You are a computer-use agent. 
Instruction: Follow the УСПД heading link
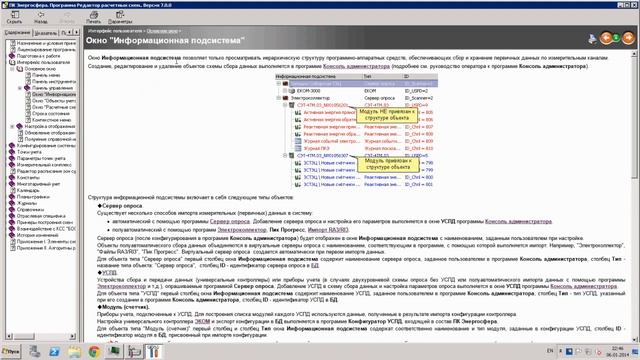click(x=109, y=272)
